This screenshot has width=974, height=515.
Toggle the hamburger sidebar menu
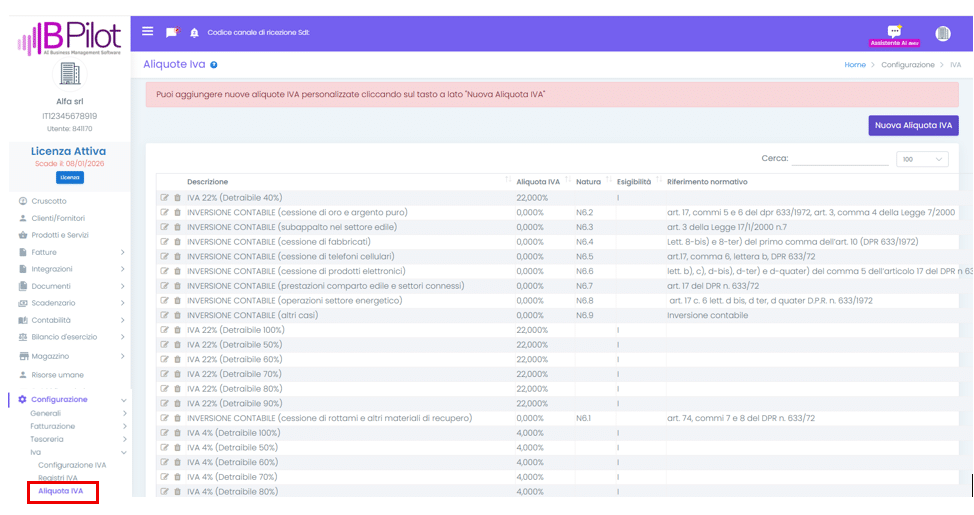pyautogui.click(x=147, y=31)
